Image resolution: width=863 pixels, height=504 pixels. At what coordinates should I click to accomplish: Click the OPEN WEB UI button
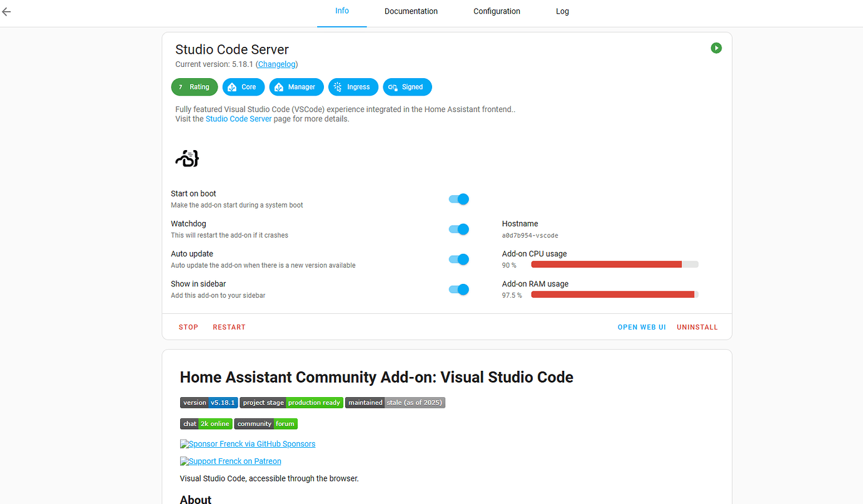[642, 327]
